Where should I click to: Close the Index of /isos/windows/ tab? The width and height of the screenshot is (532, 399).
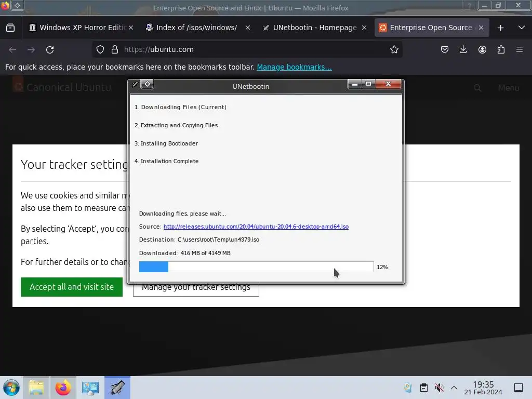(x=248, y=28)
